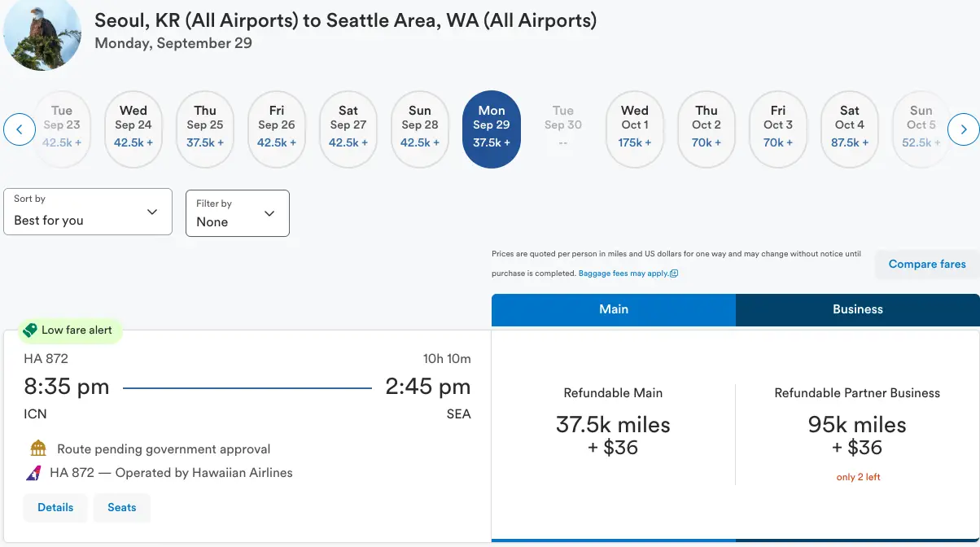This screenshot has height=547, width=980.
Task: Click the Low fare alert tag icon
Action: (x=30, y=330)
